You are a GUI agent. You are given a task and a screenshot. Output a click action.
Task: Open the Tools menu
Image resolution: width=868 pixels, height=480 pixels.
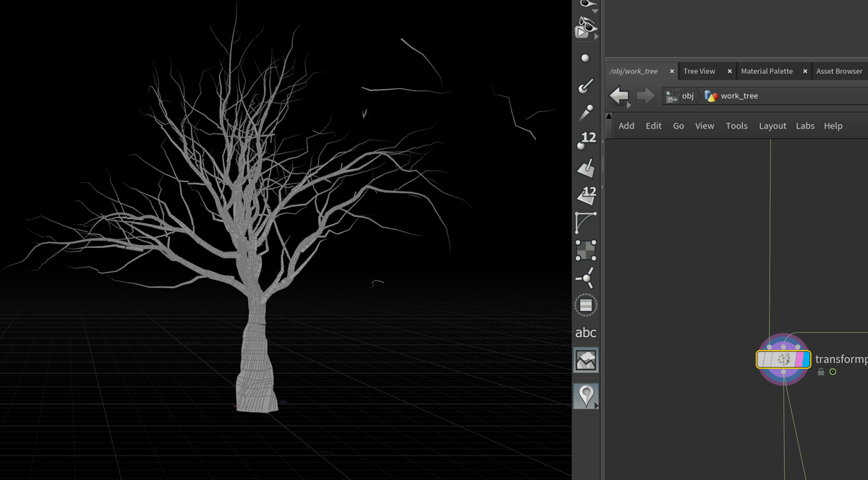(x=736, y=126)
